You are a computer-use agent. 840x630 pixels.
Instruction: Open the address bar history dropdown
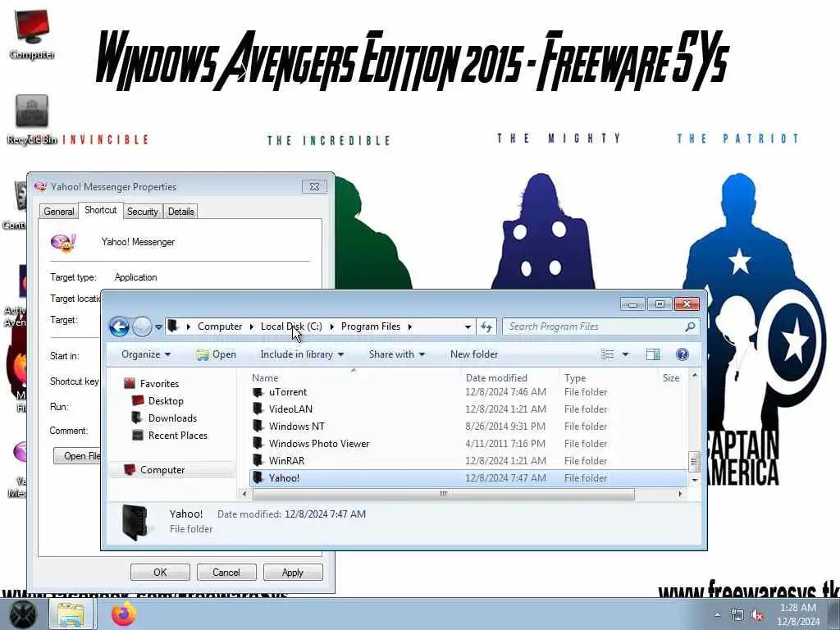click(468, 326)
